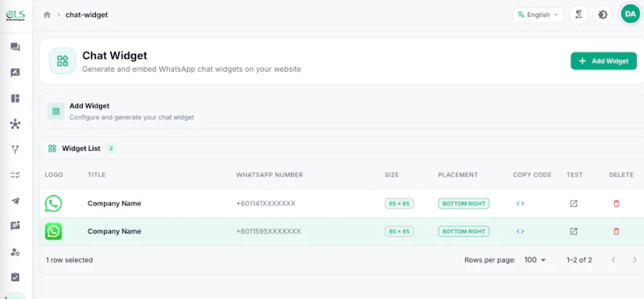Open the DA user avatar menu

click(x=630, y=15)
